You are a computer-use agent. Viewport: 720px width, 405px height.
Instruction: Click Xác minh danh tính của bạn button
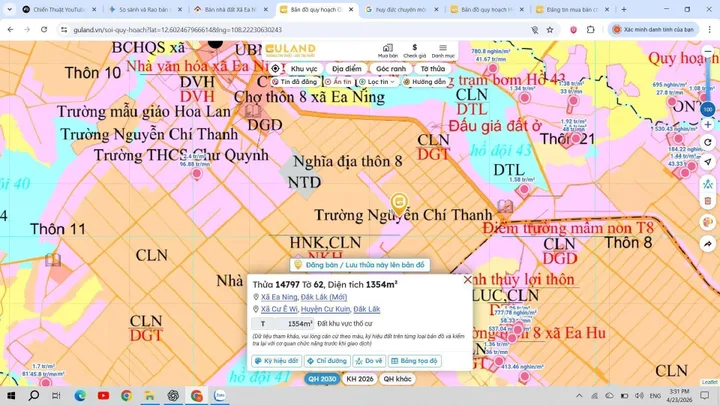tap(653, 29)
